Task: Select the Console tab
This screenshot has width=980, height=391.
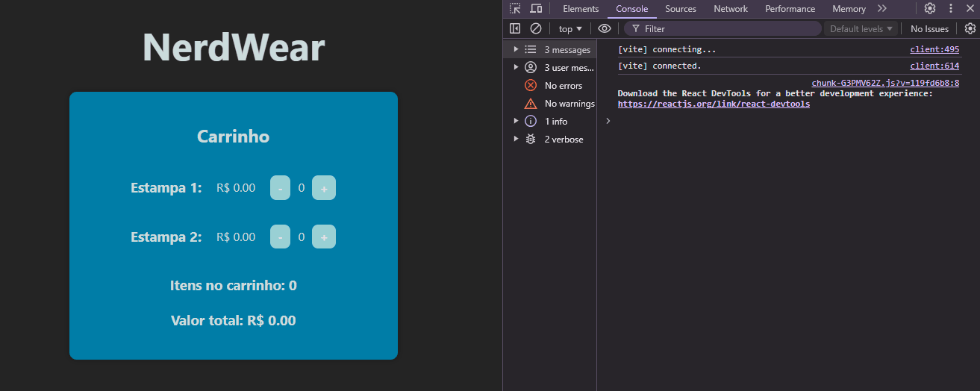Action: click(631, 9)
